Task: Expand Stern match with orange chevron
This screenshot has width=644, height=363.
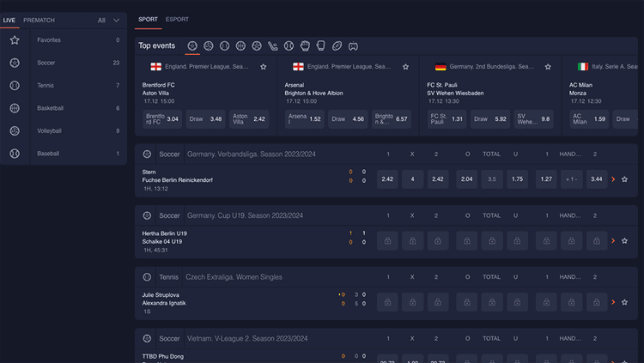Action: (x=613, y=179)
